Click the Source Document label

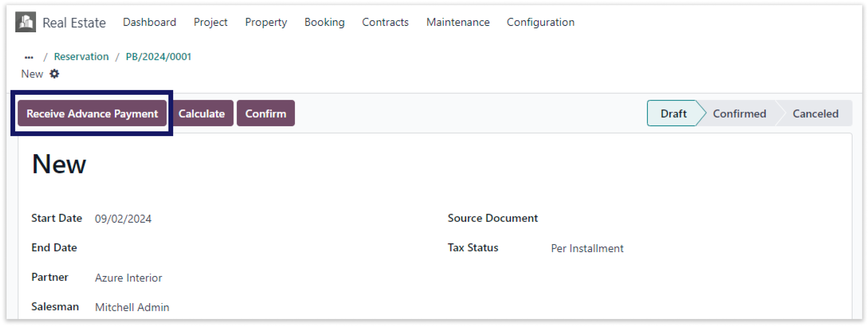tap(493, 218)
